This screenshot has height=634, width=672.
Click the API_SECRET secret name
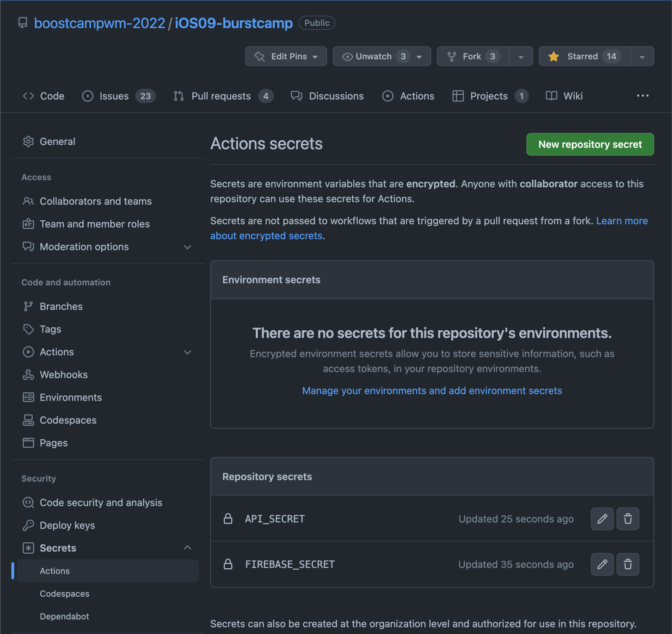point(275,519)
